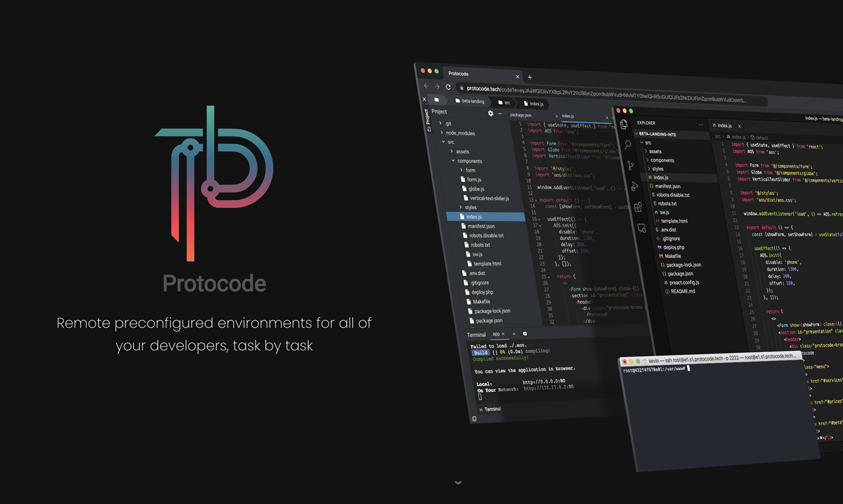Click default symbol in VS Code breadcrumb
This screenshot has width=843, height=504.
759,137
